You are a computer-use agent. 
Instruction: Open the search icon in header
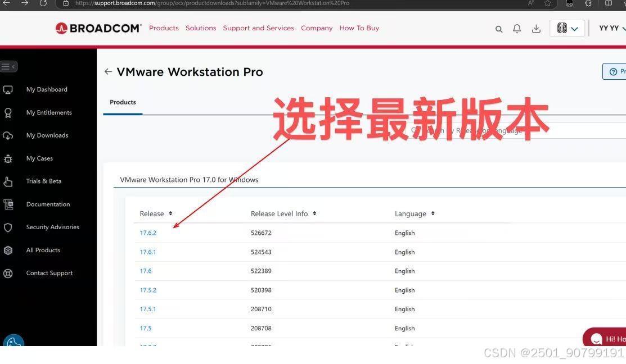coord(499,29)
